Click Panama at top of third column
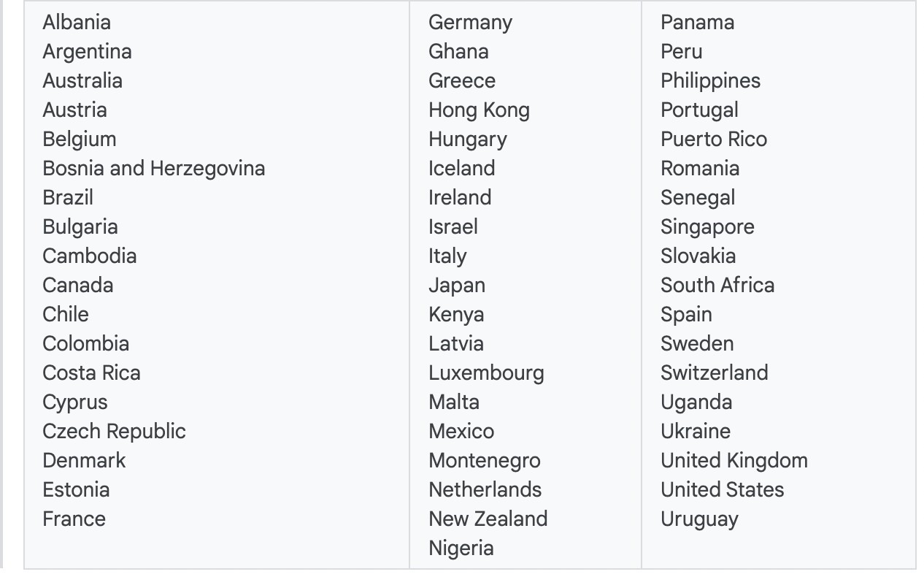 tap(697, 22)
